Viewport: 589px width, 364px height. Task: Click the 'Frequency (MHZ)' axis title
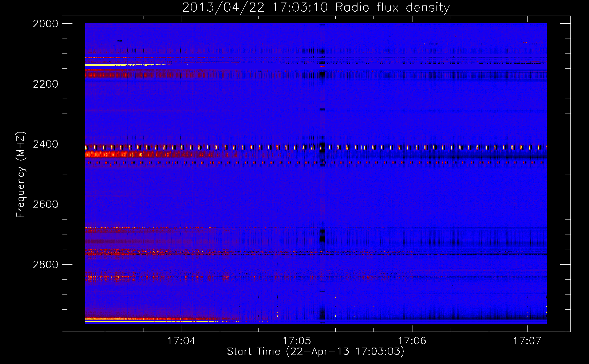click(21, 174)
